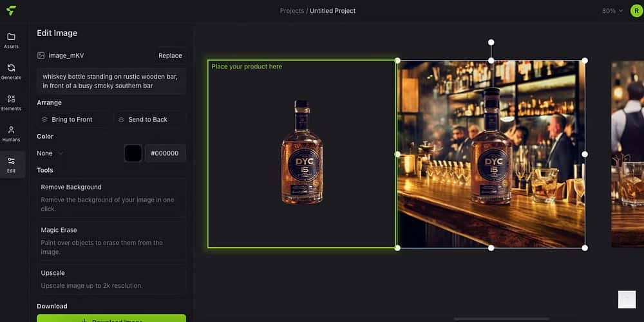Viewport: 644px width, 322px height.
Task: Click the Untitled Project title
Action: pyautogui.click(x=333, y=11)
